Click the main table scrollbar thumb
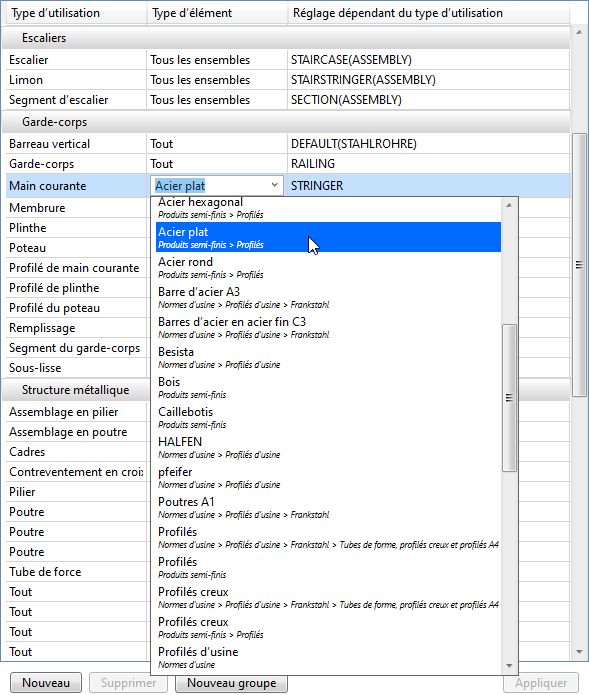589x695 pixels. [x=579, y=265]
